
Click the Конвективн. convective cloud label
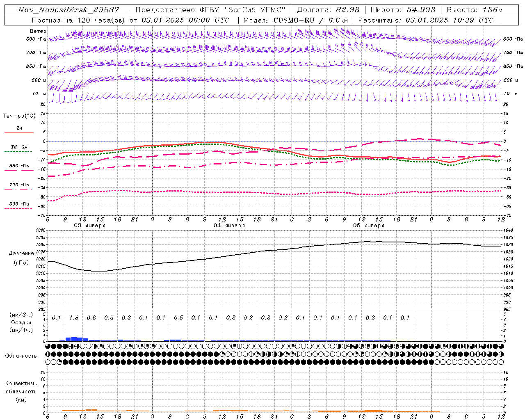coord(21,383)
